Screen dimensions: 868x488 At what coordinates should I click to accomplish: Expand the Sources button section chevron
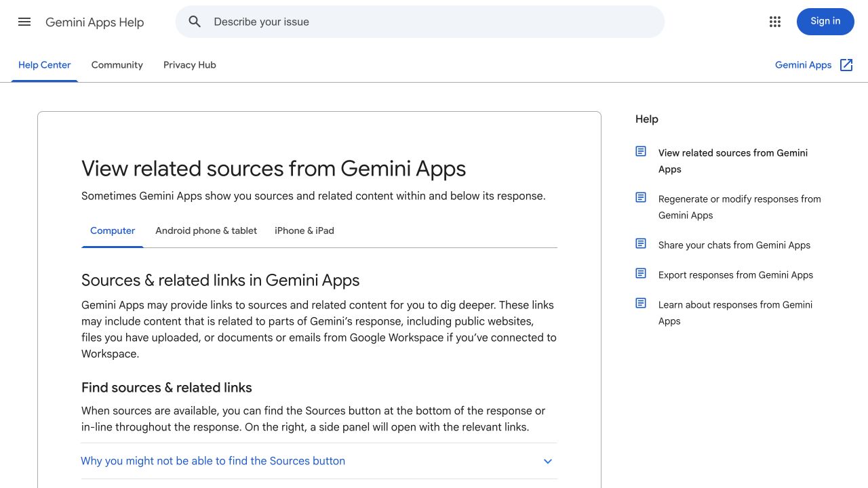pyautogui.click(x=548, y=462)
